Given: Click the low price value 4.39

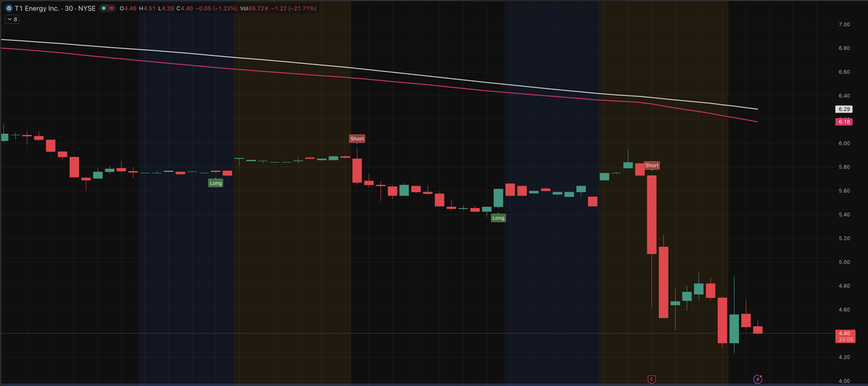Looking at the screenshot, I should click(x=166, y=7).
